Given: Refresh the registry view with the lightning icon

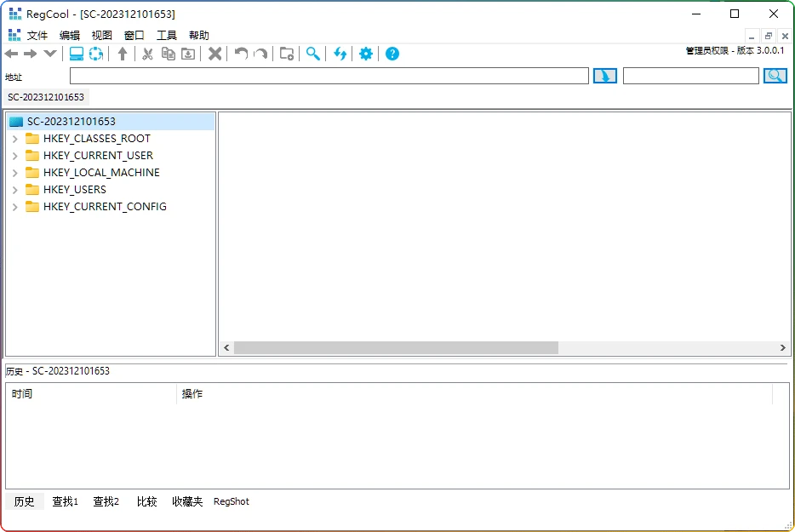Looking at the screenshot, I should [340, 53].
